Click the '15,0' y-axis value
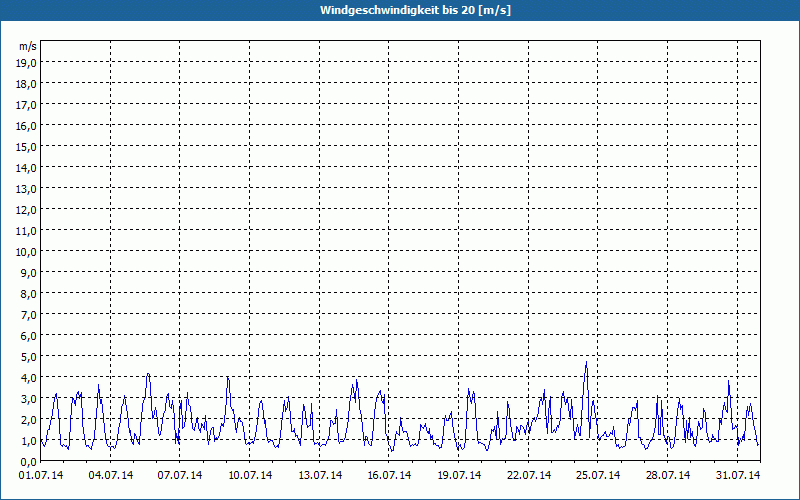The width and height of the screenshot is (800, 500). point(27,147)
